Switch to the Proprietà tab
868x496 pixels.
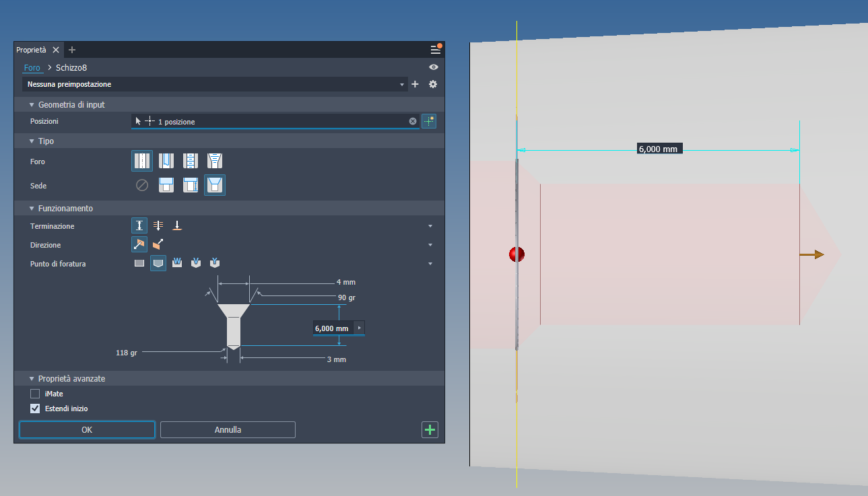click(32, 49)
